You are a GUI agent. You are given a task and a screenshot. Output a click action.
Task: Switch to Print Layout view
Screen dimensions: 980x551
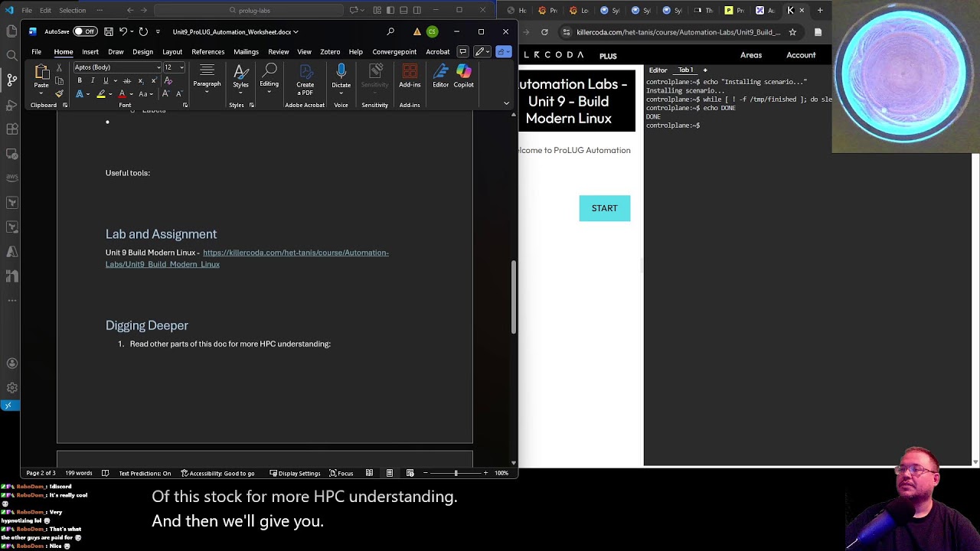point(390,473)
